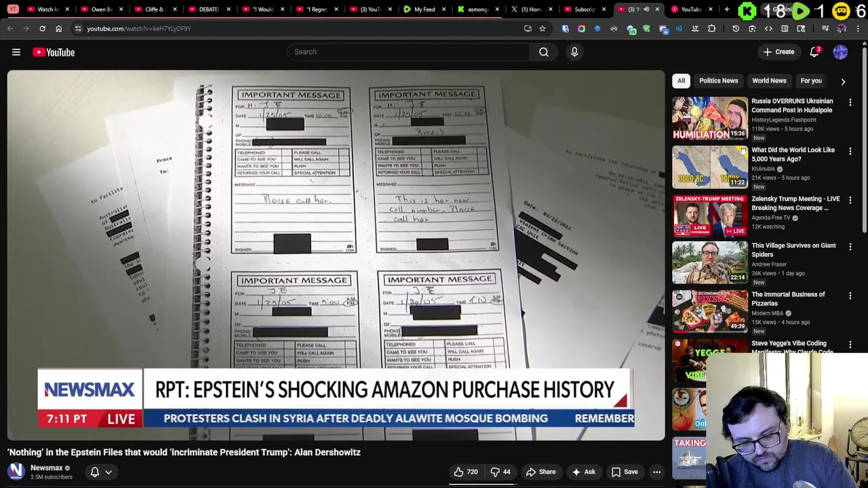Save the video to a playlist
The width and height of the screenshot is (868, 488).
pos(625,472)
